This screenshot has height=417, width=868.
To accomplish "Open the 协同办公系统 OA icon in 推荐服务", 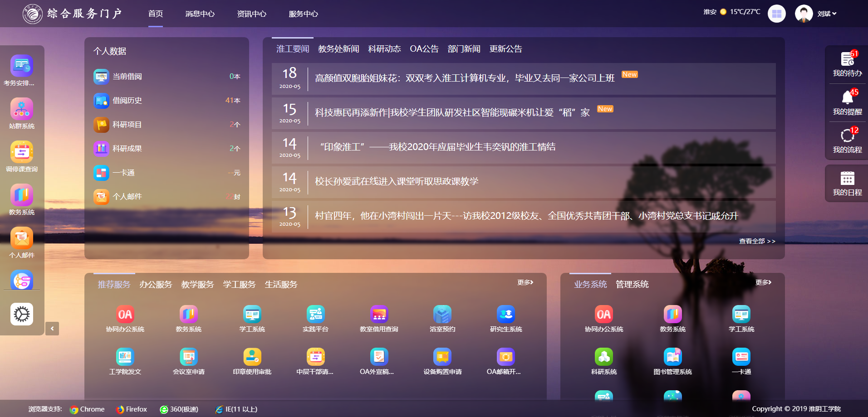I will point(125,315).
